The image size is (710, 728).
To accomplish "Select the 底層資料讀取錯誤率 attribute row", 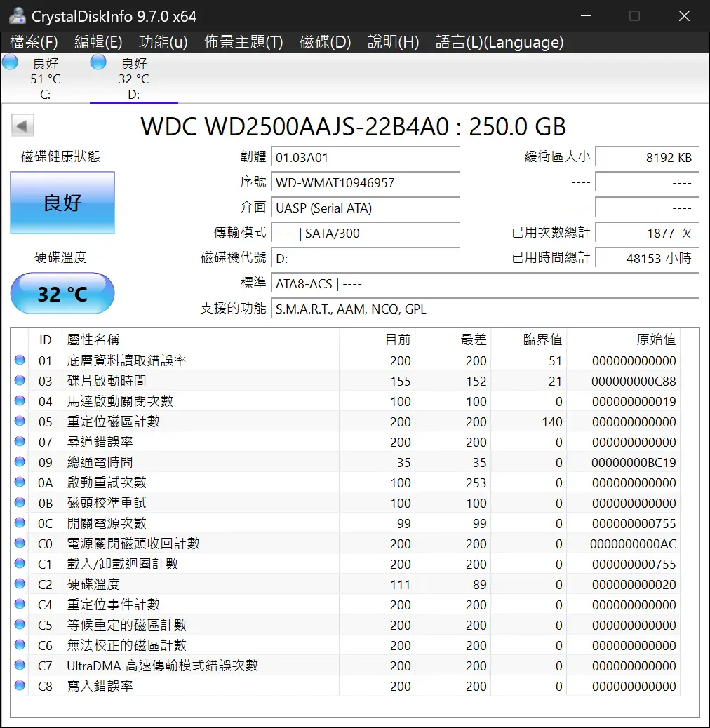I will [x=345, y=360].
